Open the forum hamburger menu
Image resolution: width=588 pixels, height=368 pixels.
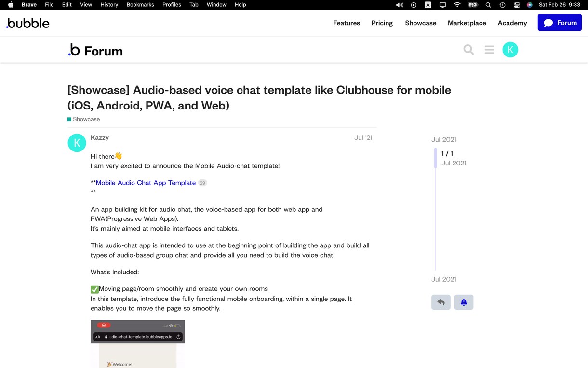coord(489,50)
